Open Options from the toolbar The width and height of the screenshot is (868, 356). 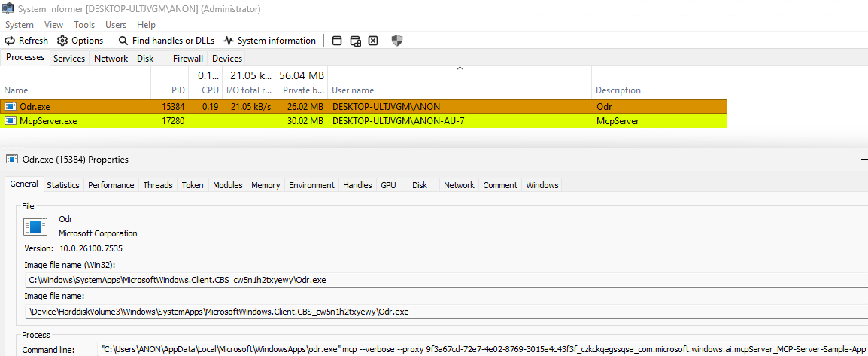point(80,41)
